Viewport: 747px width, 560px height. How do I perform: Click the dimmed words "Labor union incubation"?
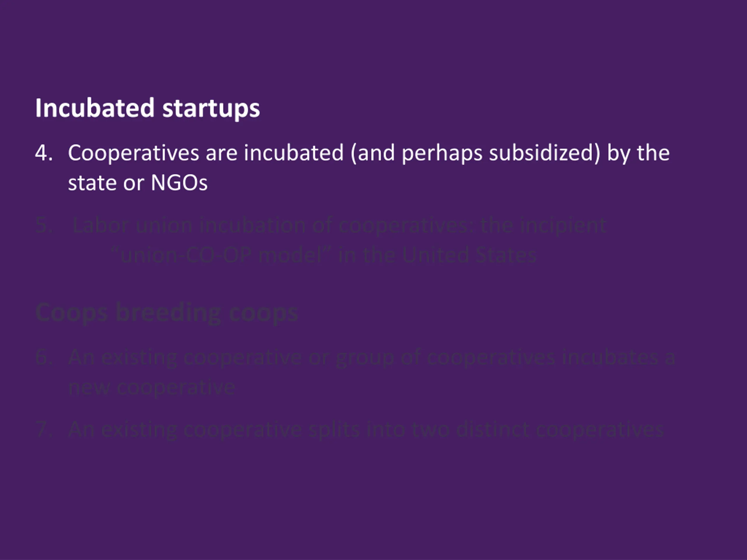(x=189, y=225)
